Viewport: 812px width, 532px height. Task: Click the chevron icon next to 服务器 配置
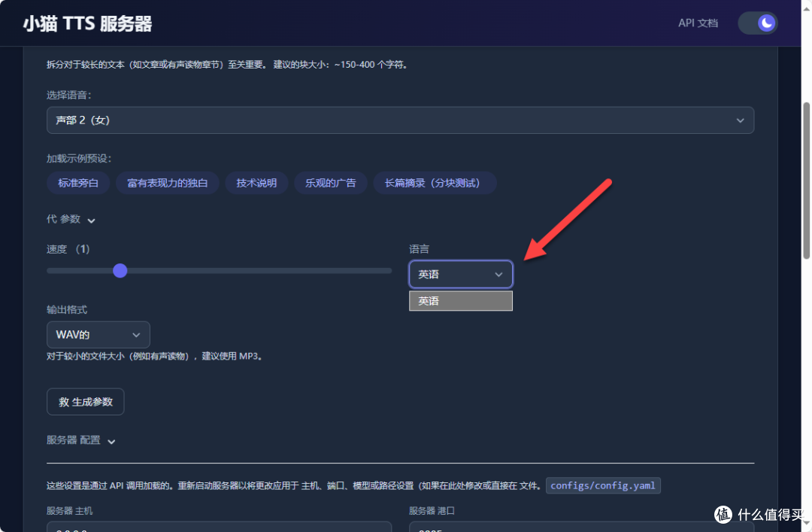tap(111, 442)
